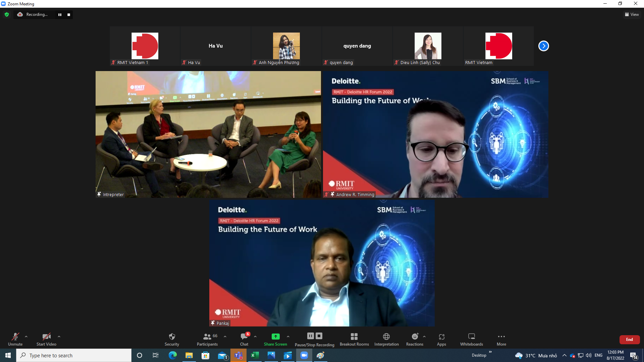
Task: Open File Explorer from the taskbar
Action: point(189,355)
